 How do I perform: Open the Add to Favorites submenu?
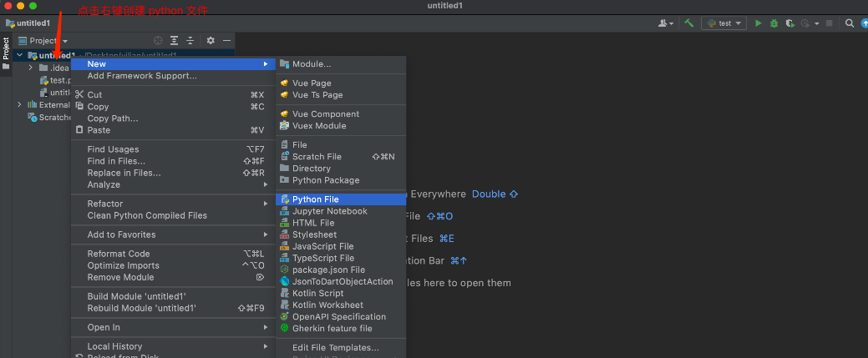174,234
